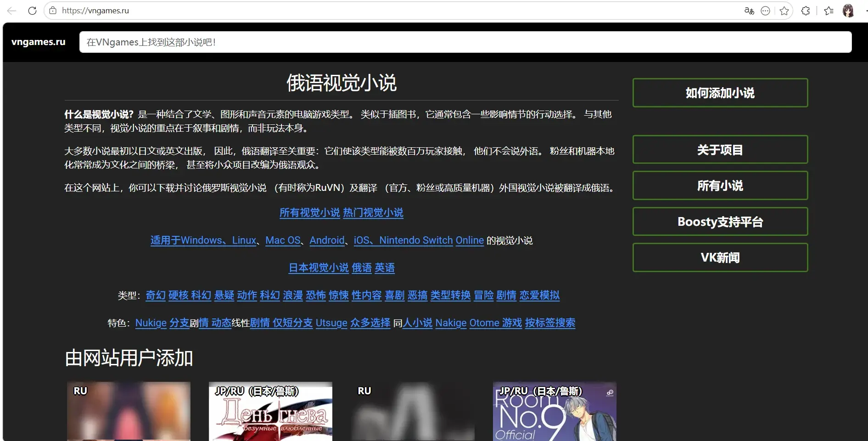The width and height of the screenshot is (868, 441).
Task: Click the user profile avatar
Action: 848,11
